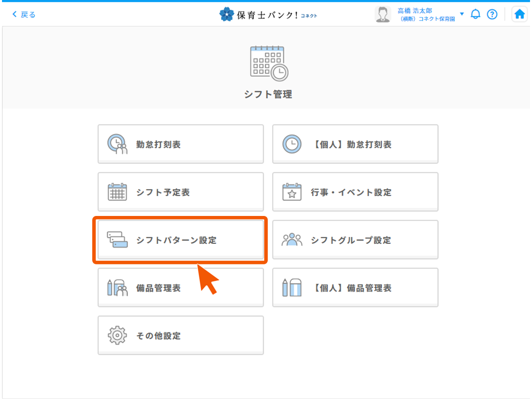Open 【個人】勤怠打刻表 button
This screenshot has height=399, width=532.
(x=355, y=145)
